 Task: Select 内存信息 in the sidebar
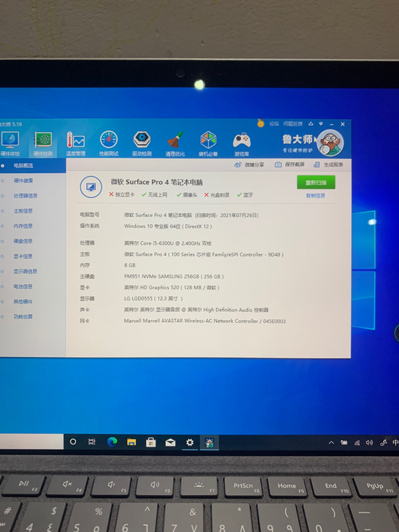[23, 226]
